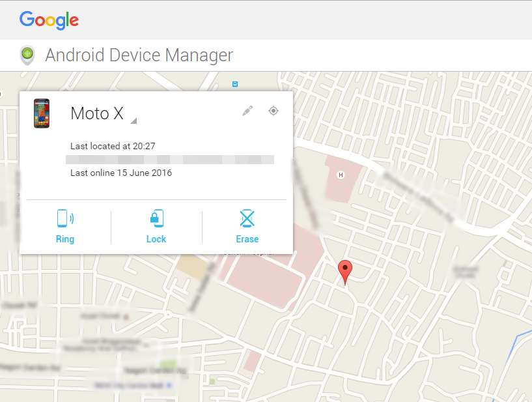Click the Moto X phone thumbnail
532x402 pixels.
[x=42, y=113]
